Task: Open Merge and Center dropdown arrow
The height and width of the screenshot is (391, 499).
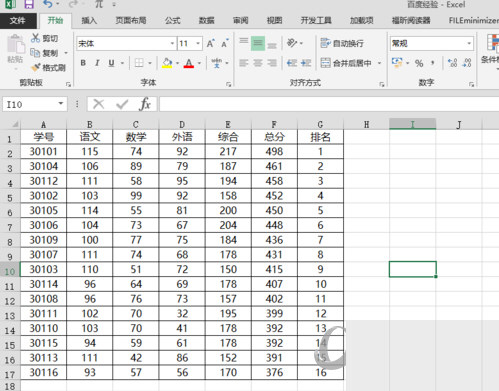Action: pos(379,63)
